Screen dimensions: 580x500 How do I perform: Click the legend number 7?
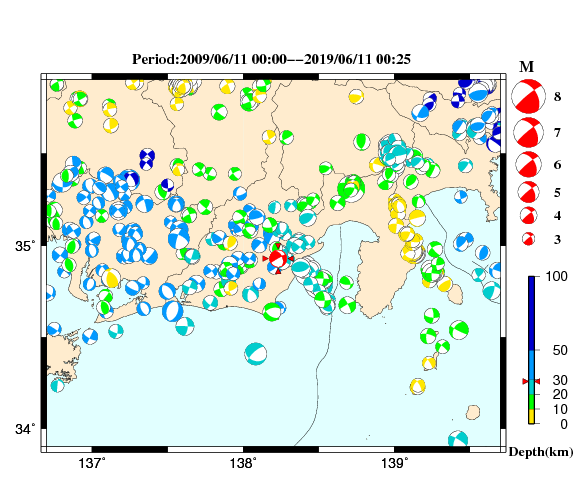(557, 133)
